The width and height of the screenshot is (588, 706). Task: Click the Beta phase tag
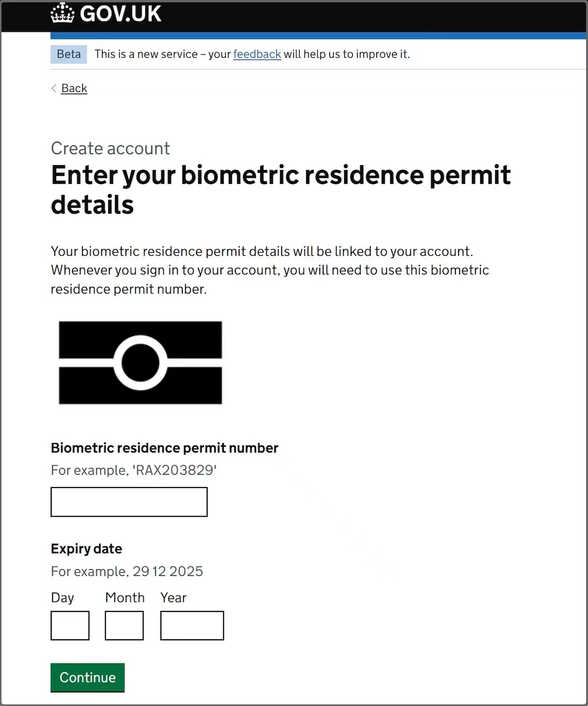(69, 54)
